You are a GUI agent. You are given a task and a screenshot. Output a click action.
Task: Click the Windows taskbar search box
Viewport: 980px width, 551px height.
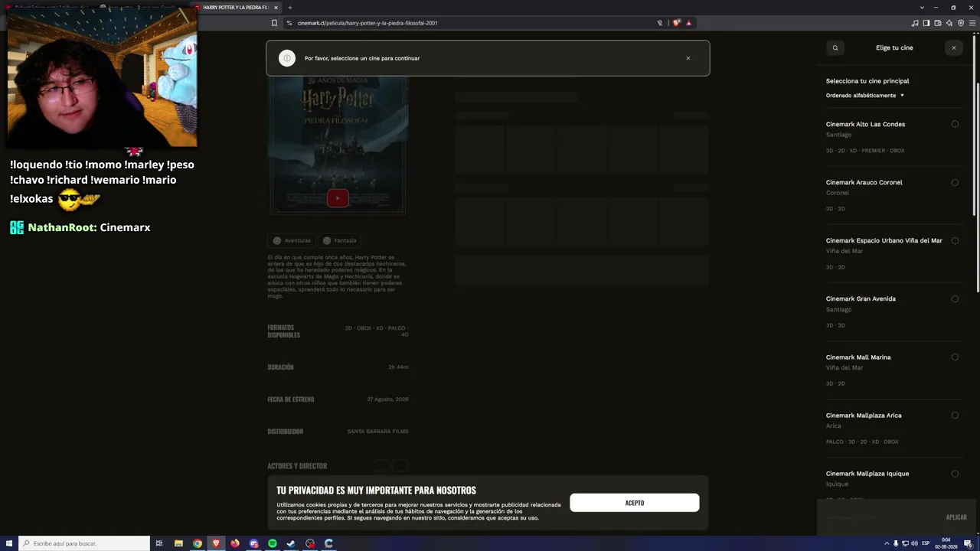click(84, 543)
